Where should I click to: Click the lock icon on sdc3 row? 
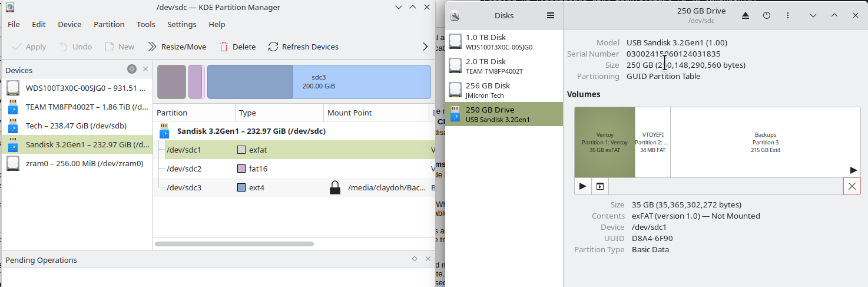coord(335,187)
